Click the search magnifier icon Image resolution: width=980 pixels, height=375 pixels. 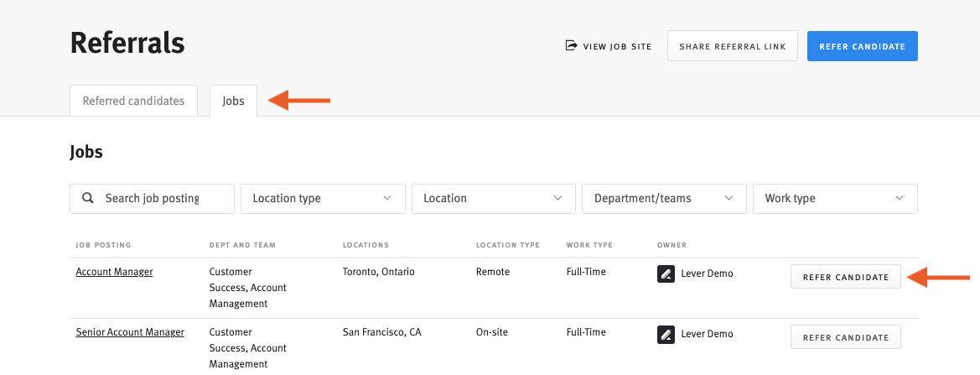tap(88, 198)
